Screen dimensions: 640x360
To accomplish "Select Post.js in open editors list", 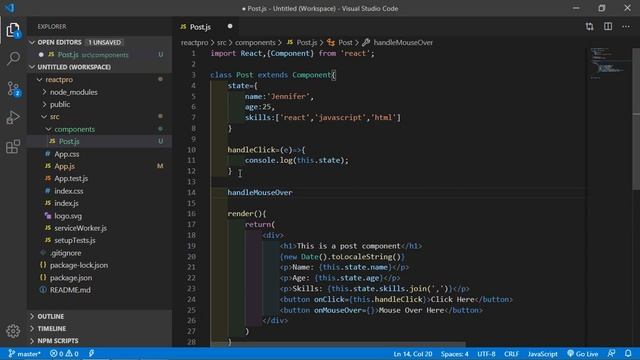I will tap(100, 55).
